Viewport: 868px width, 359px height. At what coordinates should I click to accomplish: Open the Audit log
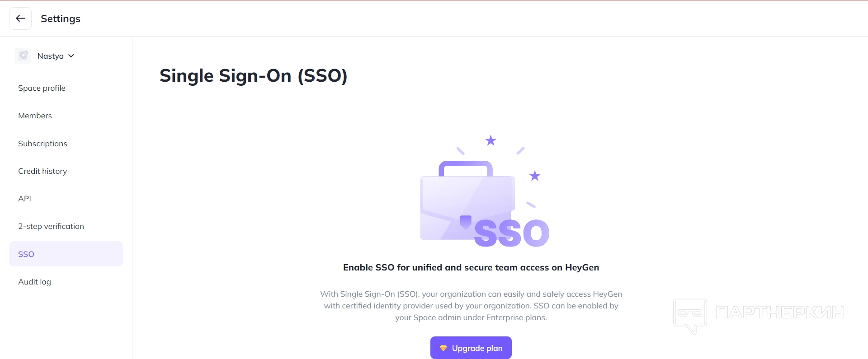point(34,282)
